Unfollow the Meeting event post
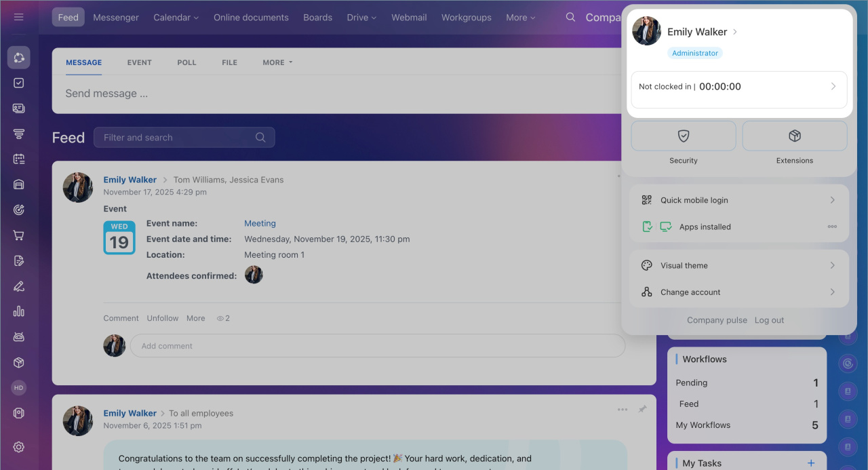The width and height of the screenshot is (868, 470). [163, 318]
